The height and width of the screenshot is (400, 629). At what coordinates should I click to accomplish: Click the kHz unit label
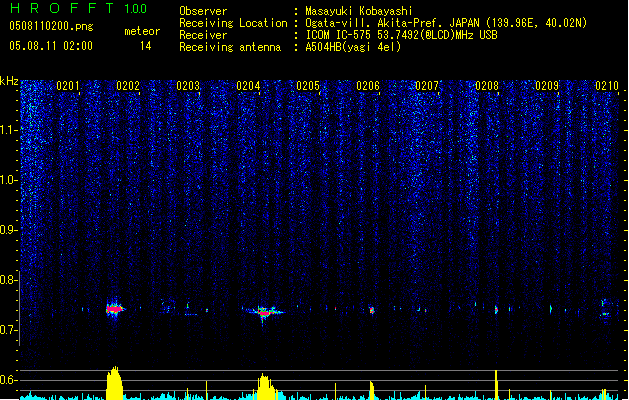coord(9,81)
